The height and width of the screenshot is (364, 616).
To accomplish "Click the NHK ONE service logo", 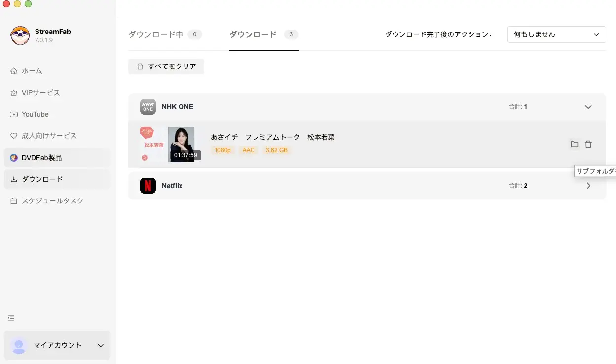I will pyautogui.click(x=148, y=107).
